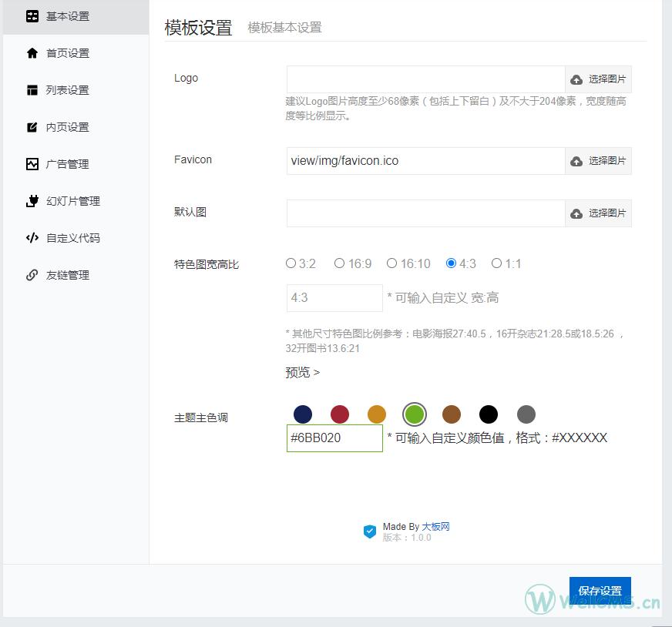
Task: Click the cloud upload icon for 默认图
Action: (576, 213)
